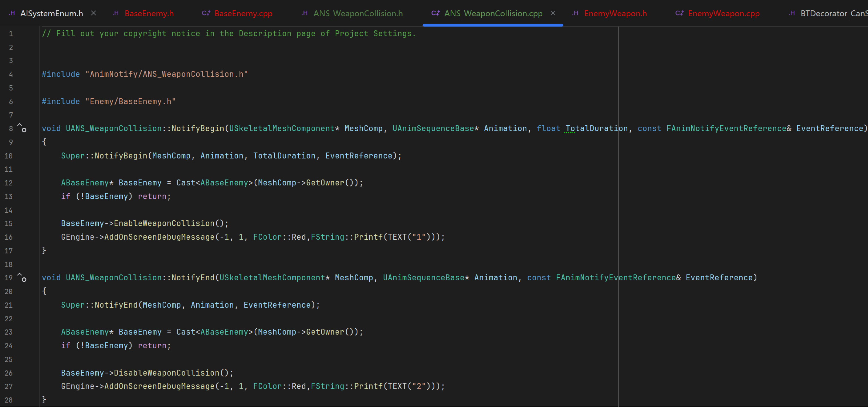Switch to the BaseEnemy.h tab

tap(149, 13)
